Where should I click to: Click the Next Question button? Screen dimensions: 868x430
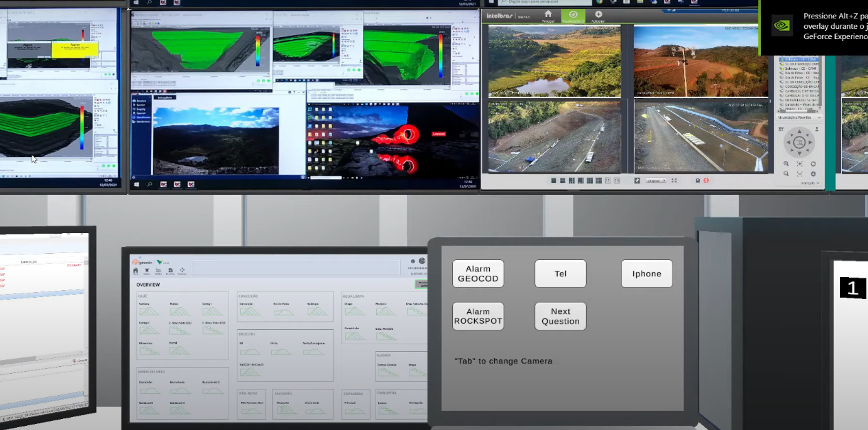[561, 316]
